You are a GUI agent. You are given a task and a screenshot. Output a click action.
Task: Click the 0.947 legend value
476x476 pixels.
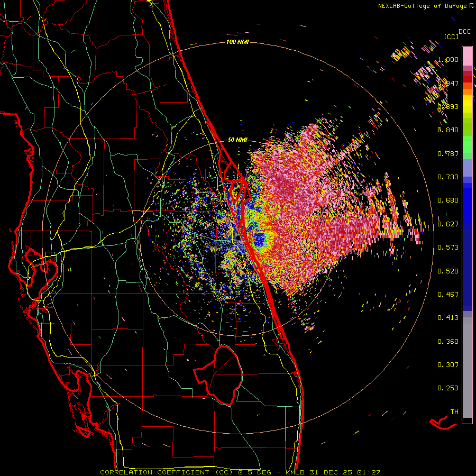coord(448,83)
